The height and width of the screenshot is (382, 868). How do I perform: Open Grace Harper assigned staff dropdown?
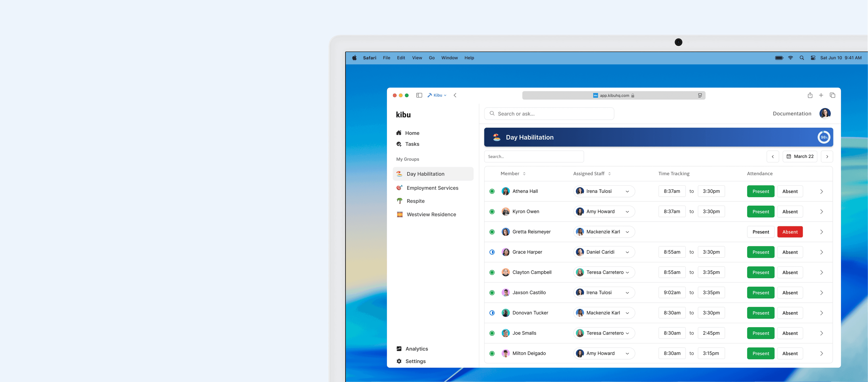[604, 252]
